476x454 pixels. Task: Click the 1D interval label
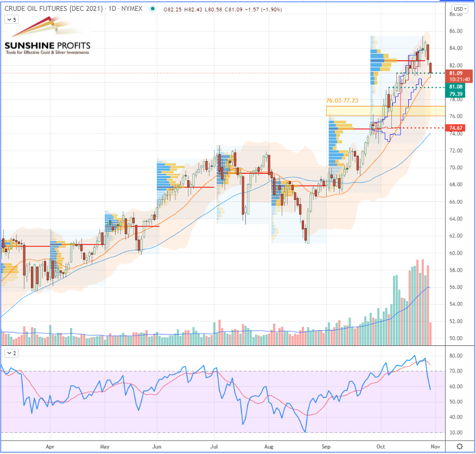(x=112, y=9)
